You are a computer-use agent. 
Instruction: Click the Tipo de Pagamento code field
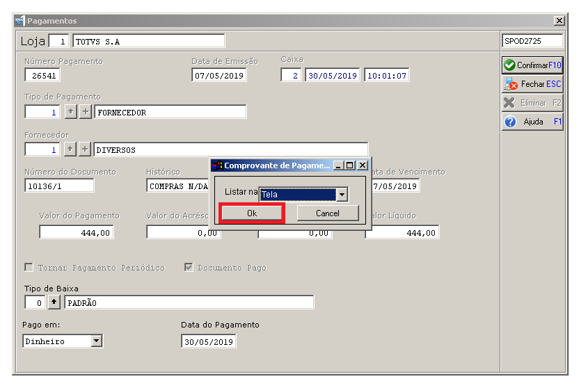[42, 112]
